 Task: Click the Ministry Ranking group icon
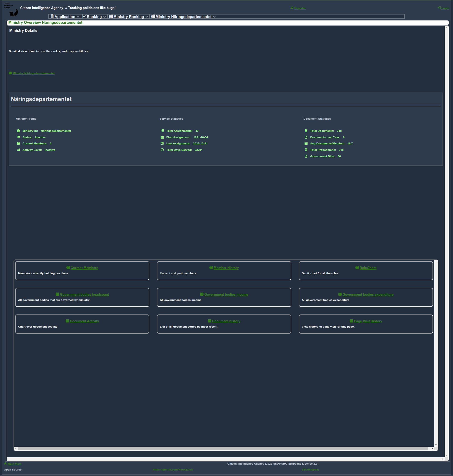pyautogui.click(x=111, y=17)
